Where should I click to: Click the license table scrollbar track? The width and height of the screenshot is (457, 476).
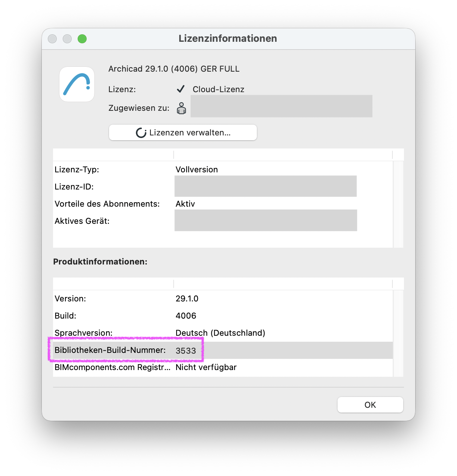click(x=398, y=204)
